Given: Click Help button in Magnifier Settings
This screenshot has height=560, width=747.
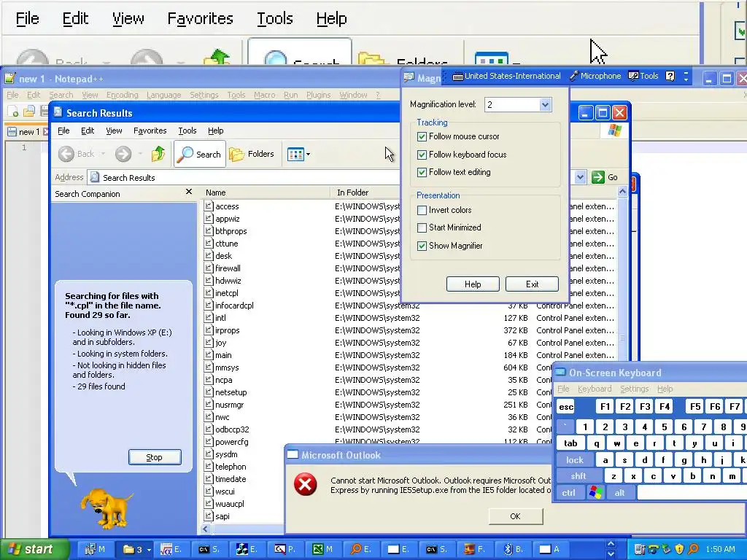Looking at the screenshot, I should (x=473, y=284).
